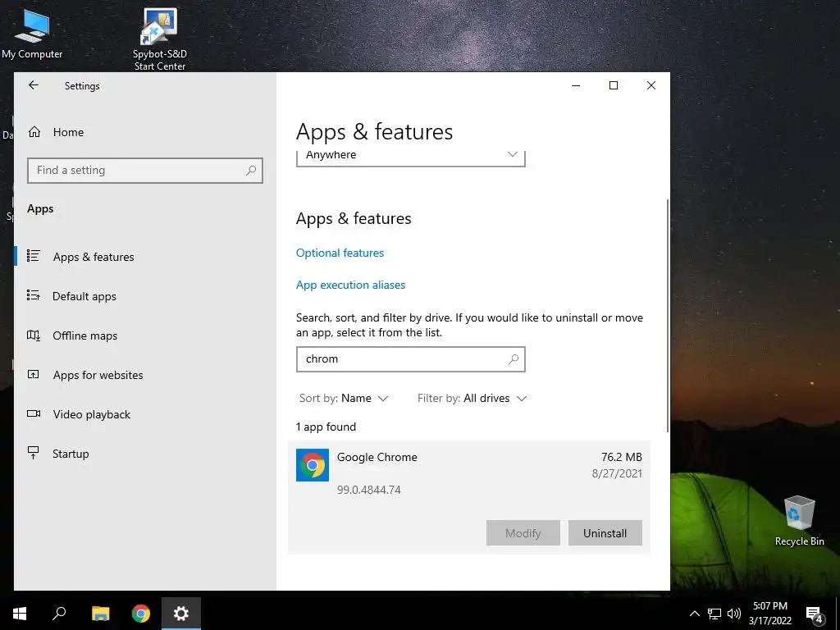Open Video playback section
This screenshot has width=840, height=630.
(x=144, y=414)
